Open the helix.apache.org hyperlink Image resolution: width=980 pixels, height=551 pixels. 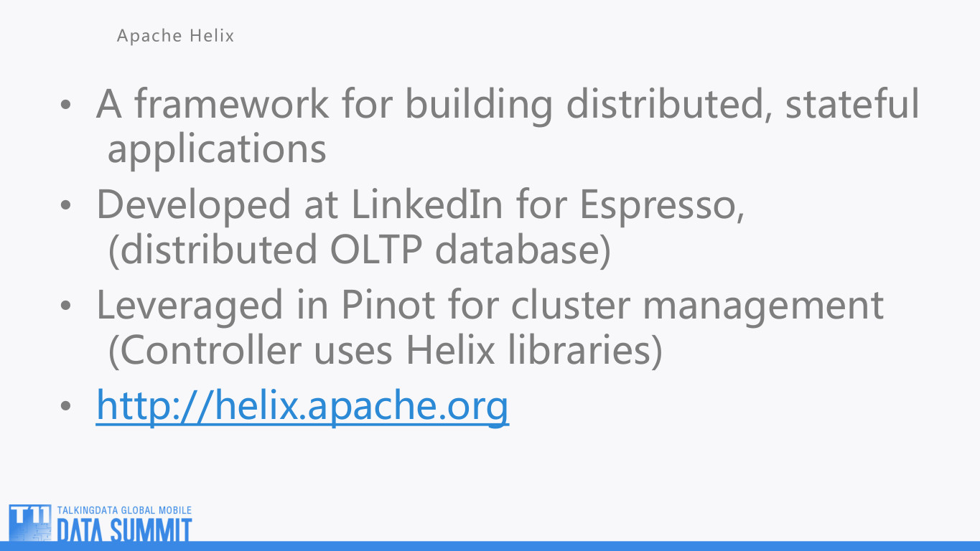click(302, 405)
